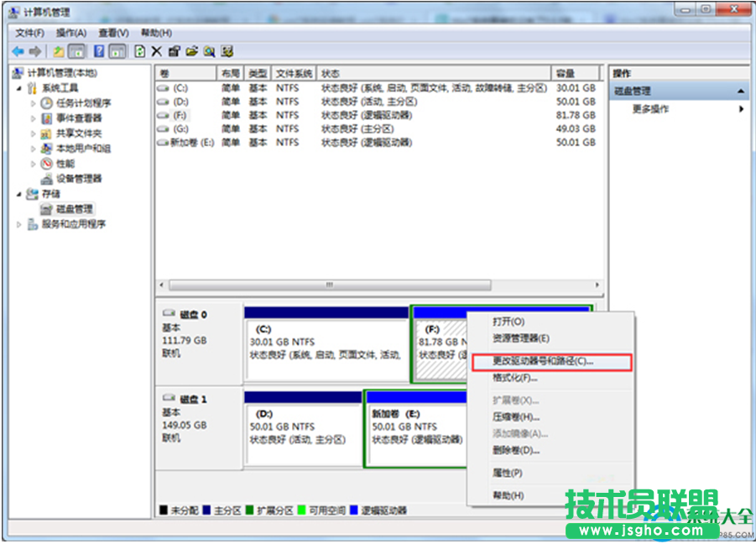Expand the Shared Folders (共享文件夹) node
Screen dimensions: 756x544
tap(34, 133)
